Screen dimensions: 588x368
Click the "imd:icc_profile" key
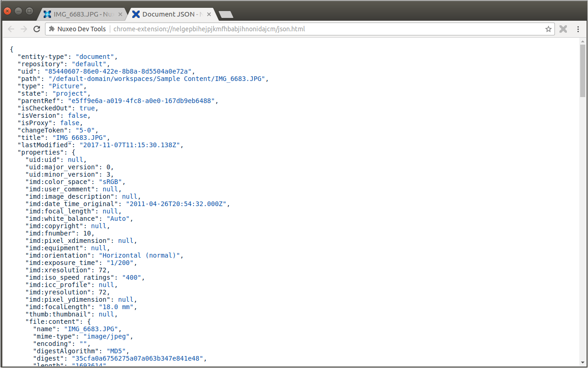tap(58, 285)
